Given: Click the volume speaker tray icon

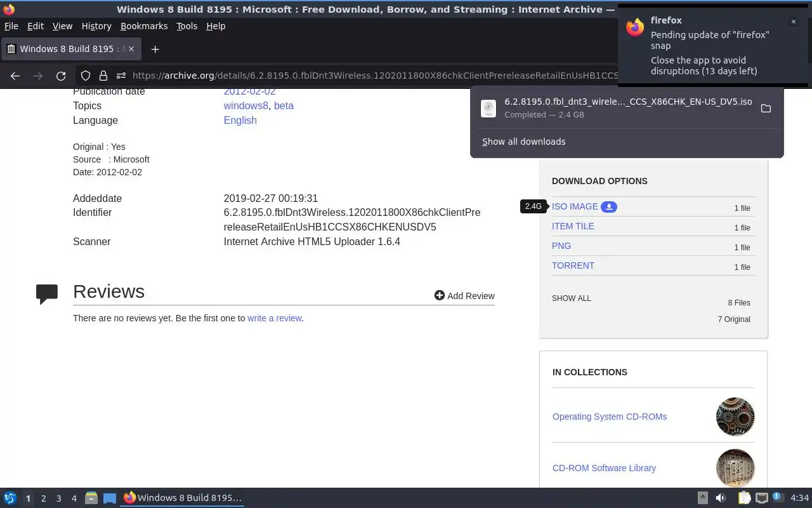Looking at the screenshot, I should [x=721, y=498].
